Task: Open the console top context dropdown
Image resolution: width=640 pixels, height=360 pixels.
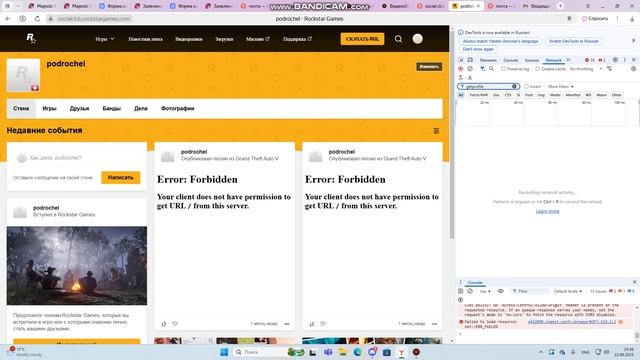Action: tap(484, 291)
